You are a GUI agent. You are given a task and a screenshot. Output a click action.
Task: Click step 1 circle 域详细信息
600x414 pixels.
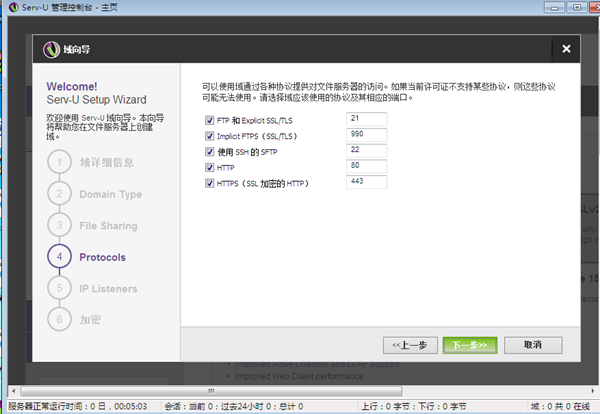[x=59, y=162]
